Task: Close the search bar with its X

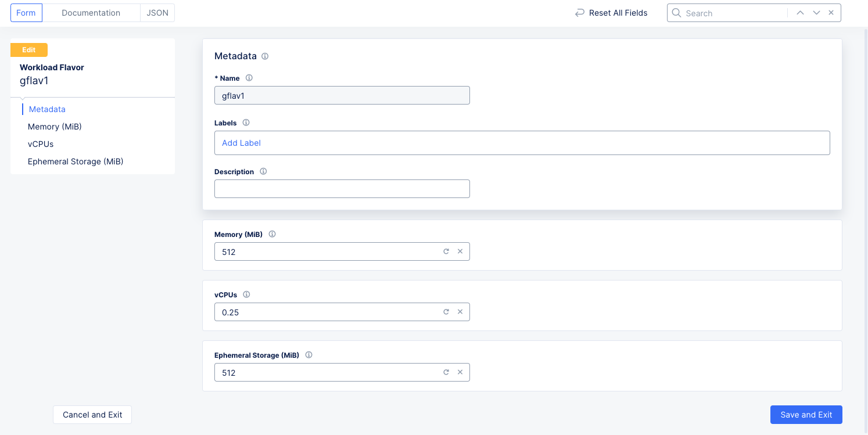Action: pos(831,12)
